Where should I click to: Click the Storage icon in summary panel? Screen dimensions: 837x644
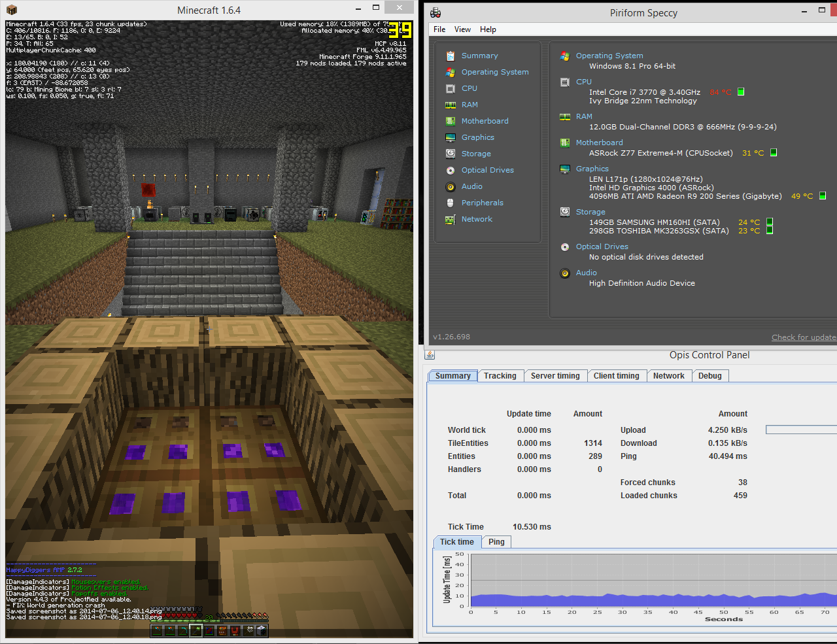565,212
